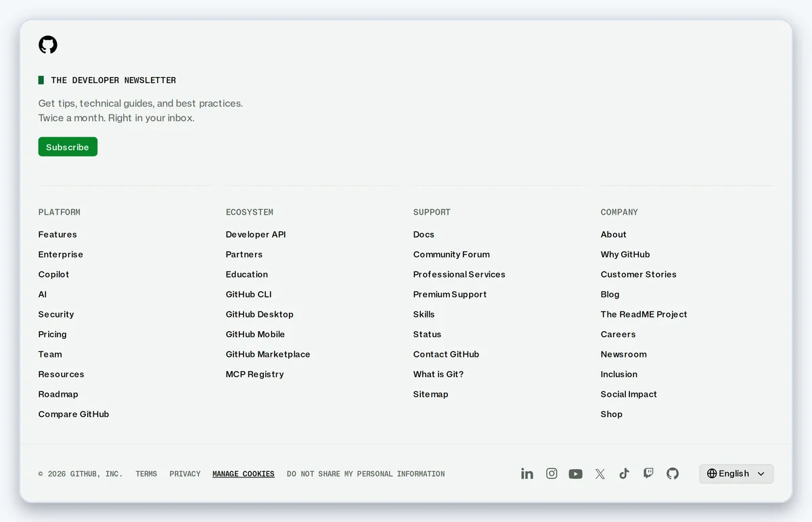Visit the Blog link
The image size is (812, 522).
[x=610, y=295]
